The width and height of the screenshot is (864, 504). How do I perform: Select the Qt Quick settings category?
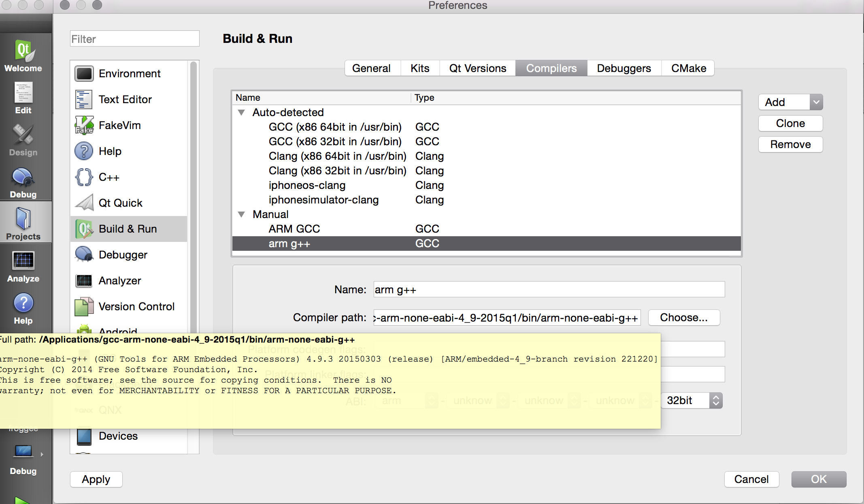click(129, 203)
